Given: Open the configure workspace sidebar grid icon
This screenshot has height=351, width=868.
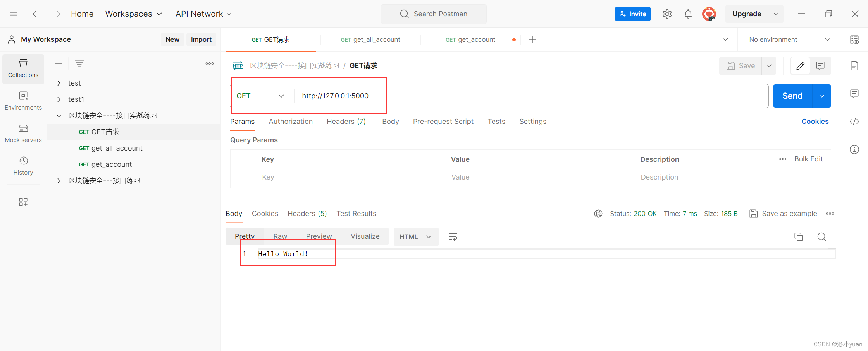Looking at the screenshot, I should pos(23,202).
